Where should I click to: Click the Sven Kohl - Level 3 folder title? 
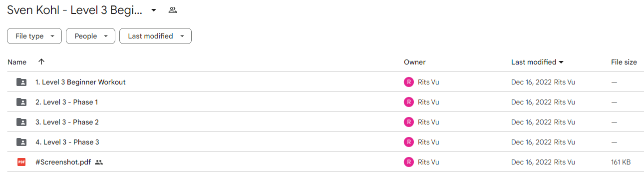point(75,10)
